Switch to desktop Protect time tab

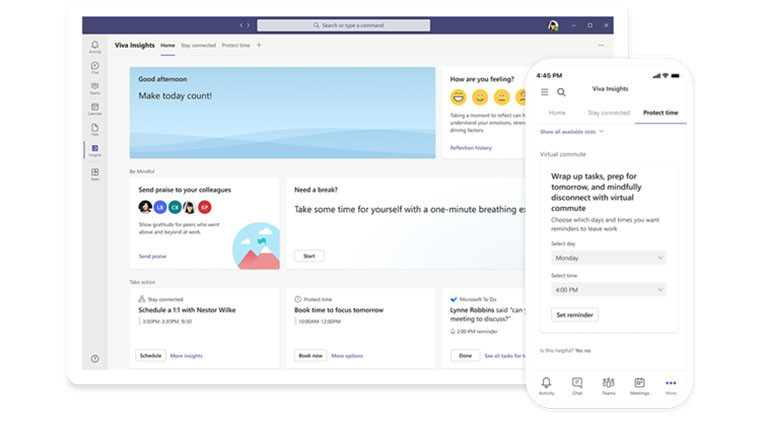point(236,46)
